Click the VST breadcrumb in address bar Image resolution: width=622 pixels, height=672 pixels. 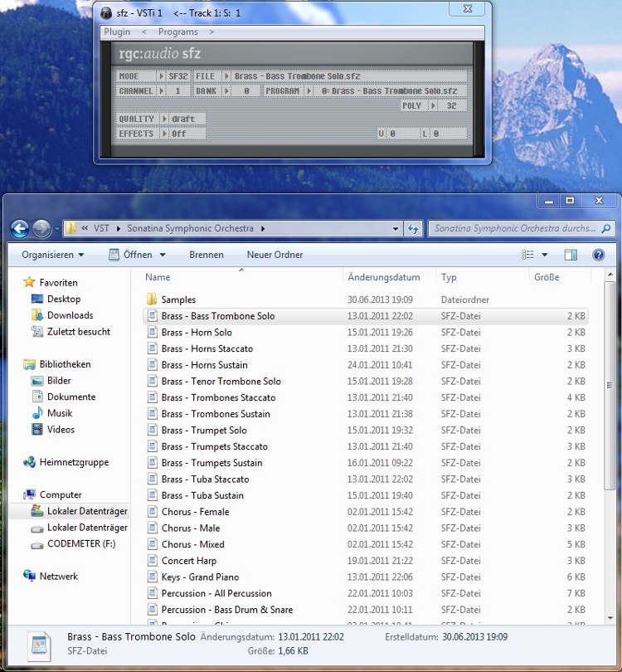[101, 228]
